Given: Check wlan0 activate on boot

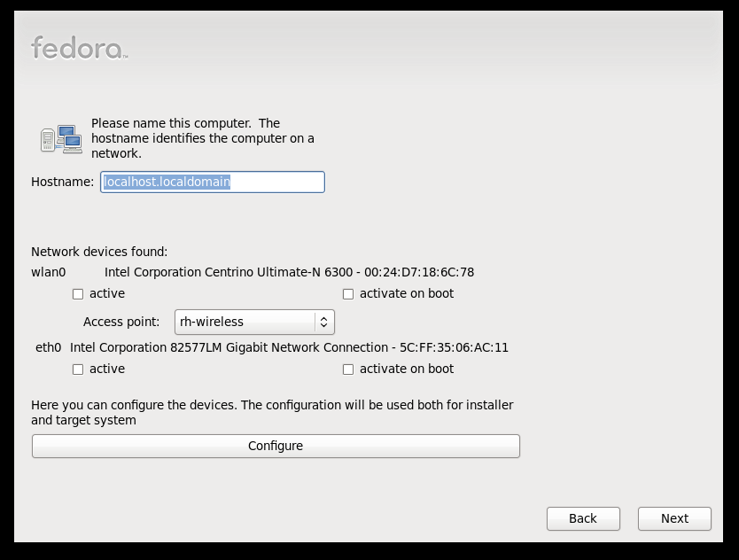Looking at the screenshot, I should pos(348,294).
